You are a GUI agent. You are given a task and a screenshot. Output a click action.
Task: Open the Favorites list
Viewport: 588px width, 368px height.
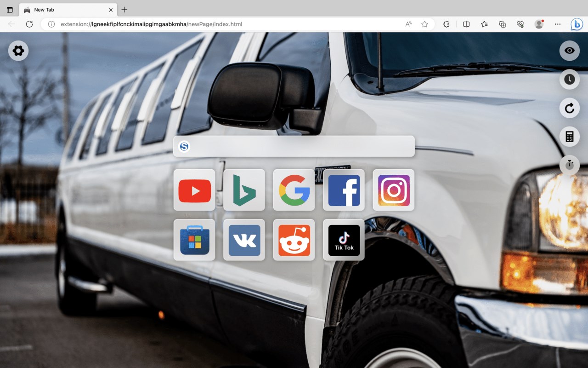tap(484, 24)
